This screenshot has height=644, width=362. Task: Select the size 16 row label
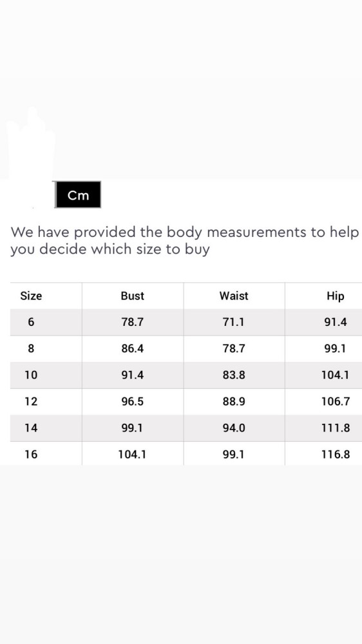31,454
